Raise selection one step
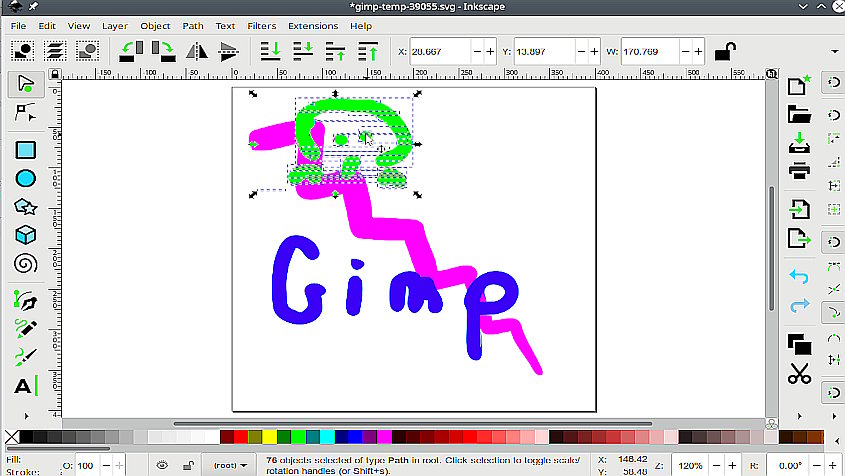The image size is (845, 476). click(x=335, y=51)
